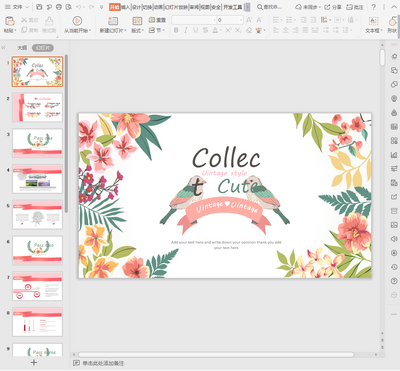Click the Redo arrow icon

click(91, 7)
